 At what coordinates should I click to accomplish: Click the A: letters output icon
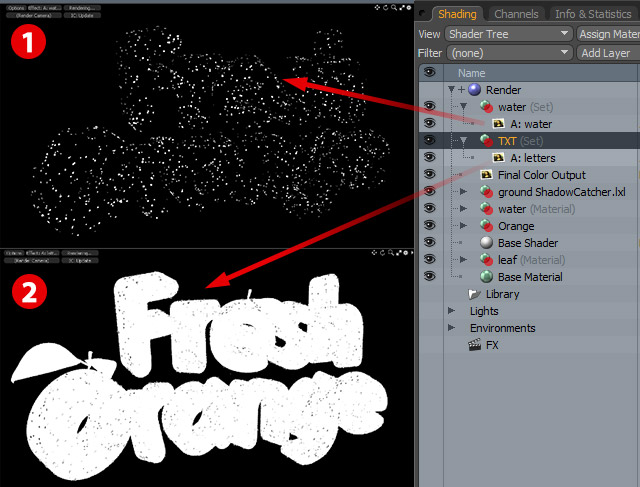coord(498,158)
